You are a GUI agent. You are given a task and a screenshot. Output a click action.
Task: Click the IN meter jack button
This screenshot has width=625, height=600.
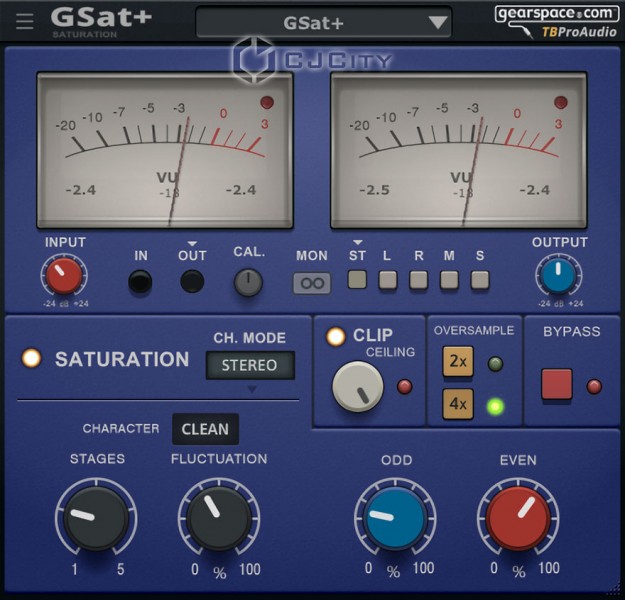141,283
